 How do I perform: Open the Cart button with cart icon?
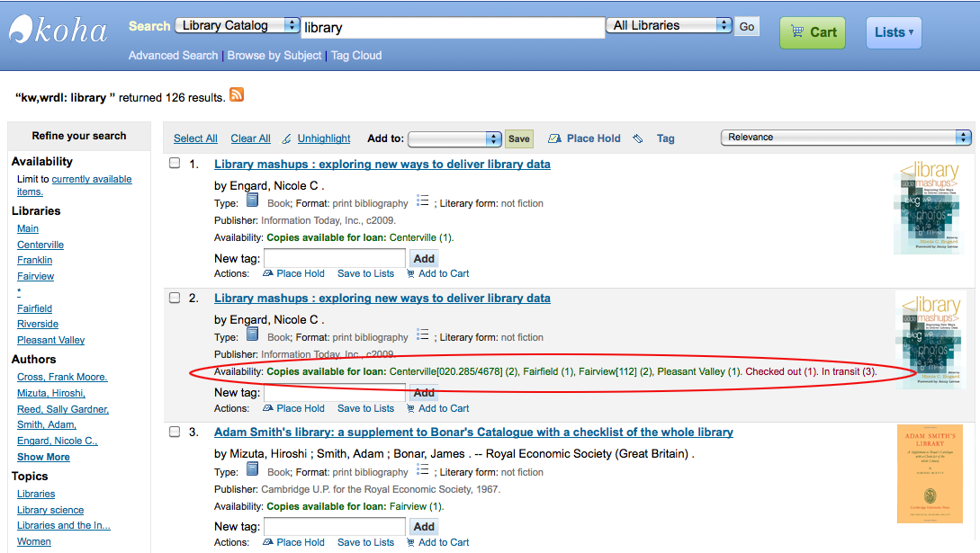(812, 32)
